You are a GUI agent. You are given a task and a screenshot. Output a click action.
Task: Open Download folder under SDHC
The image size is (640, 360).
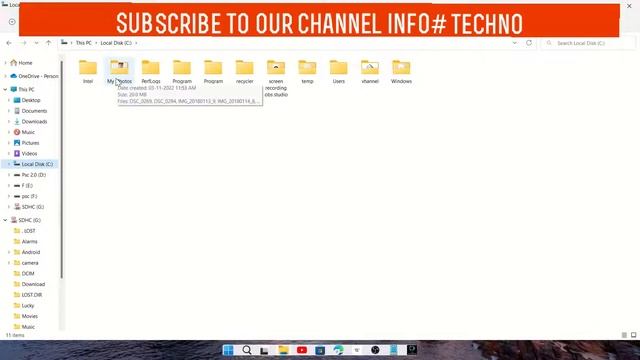point(33,284)
